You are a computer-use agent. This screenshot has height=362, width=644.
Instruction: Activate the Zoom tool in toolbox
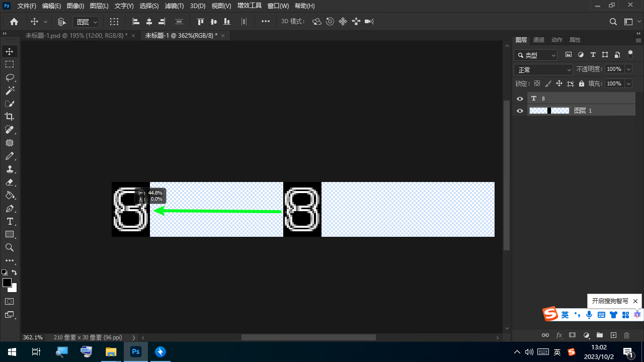pyautogui.click(x=10, y=247)
